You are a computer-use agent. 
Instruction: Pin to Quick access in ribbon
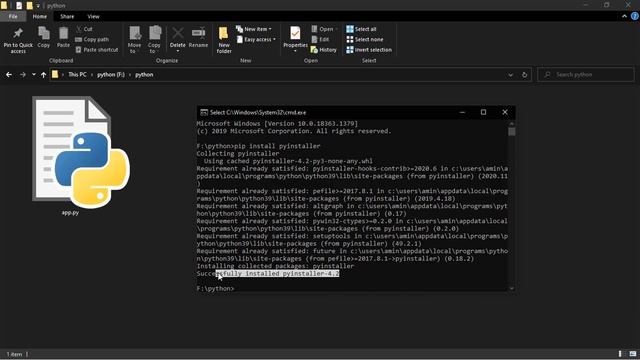click(18, 40)
